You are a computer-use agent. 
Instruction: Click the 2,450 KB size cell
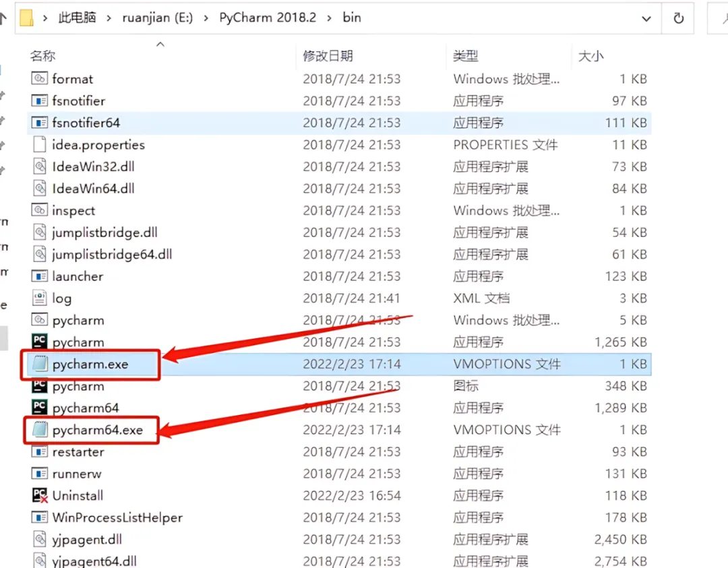click(620, 539)
